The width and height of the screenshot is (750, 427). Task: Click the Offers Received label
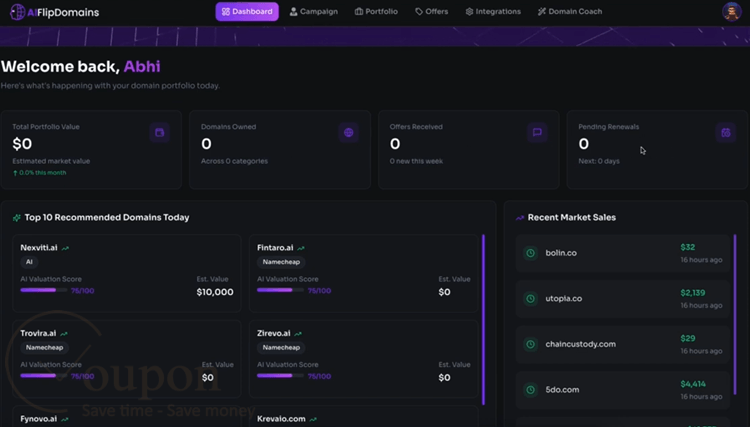pyautogui.click(x=416, y=127)
